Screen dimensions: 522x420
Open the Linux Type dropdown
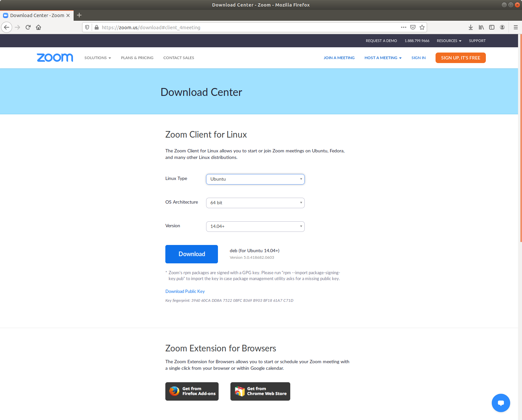255,179
